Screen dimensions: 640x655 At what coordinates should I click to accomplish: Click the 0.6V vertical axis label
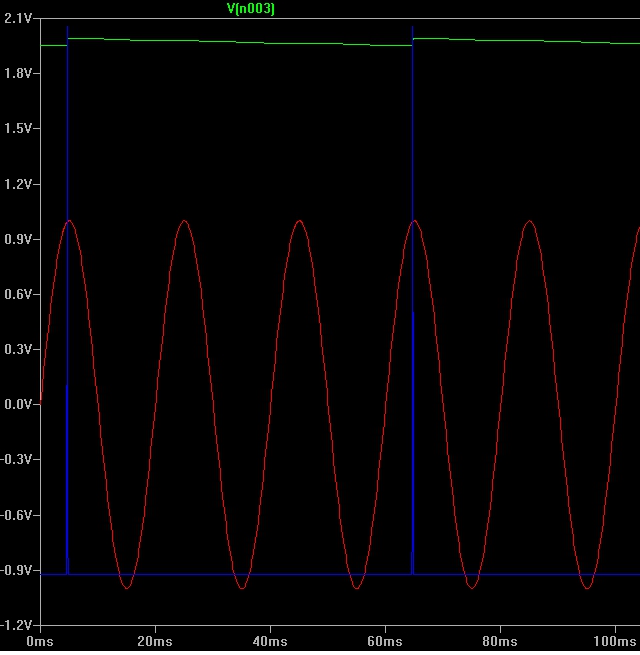coord(17,294)
